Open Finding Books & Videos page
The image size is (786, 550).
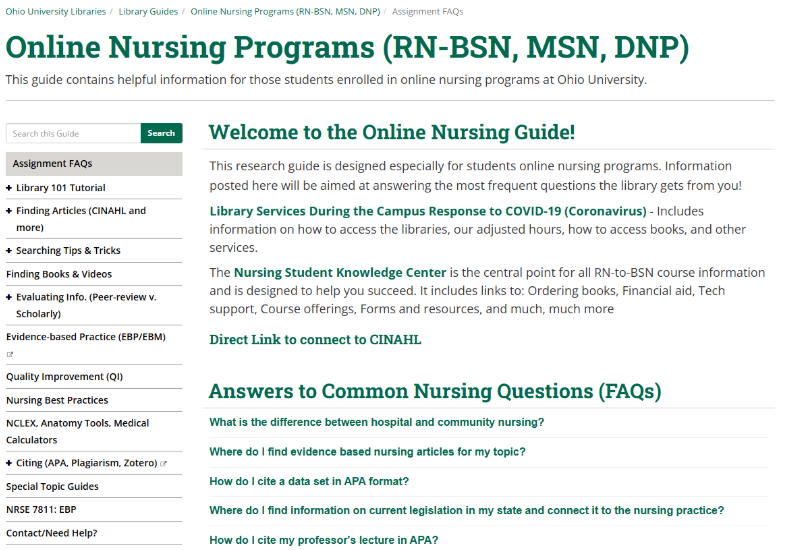coord(59,274)
